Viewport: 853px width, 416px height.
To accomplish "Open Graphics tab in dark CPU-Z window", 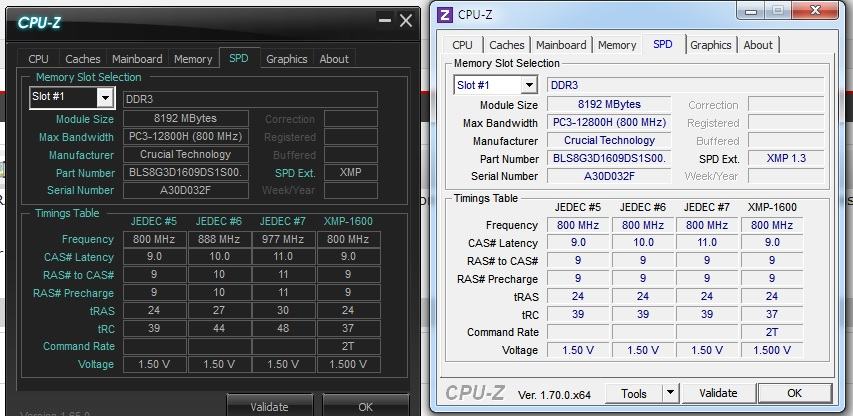I will click(x=287, y=59).
